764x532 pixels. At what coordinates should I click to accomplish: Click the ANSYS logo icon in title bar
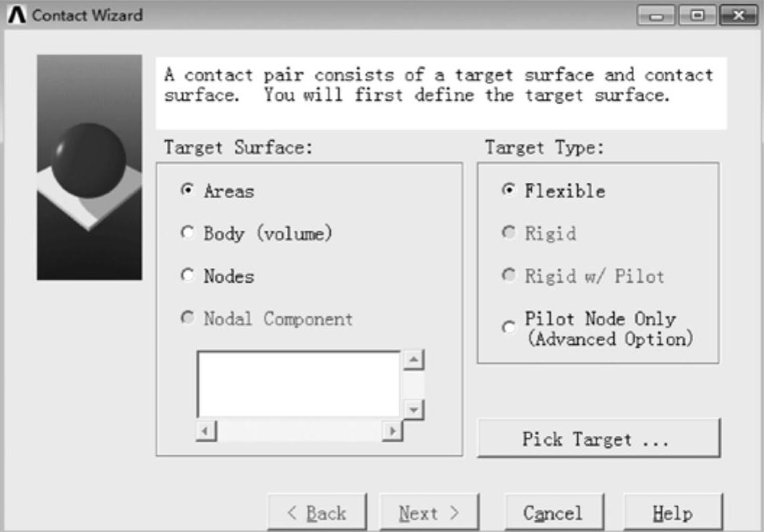click(x=16, y=15)
